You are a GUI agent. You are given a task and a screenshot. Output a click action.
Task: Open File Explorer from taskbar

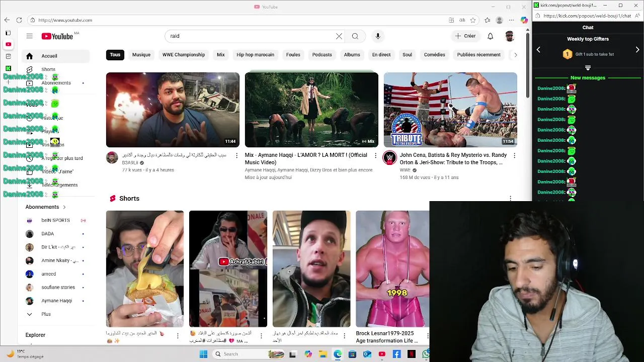(323, 354)
